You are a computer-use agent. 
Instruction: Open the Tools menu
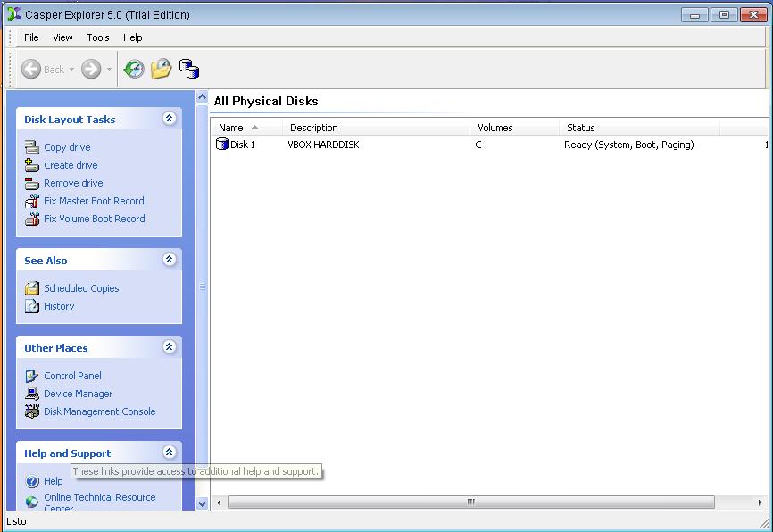point(98,37)
